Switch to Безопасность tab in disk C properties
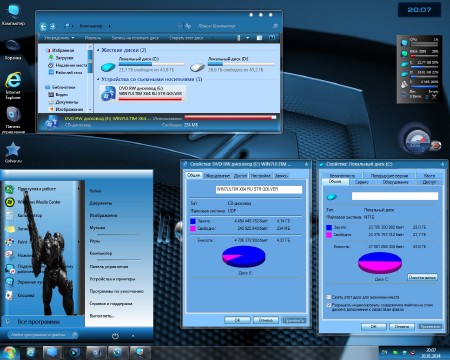450x360 pixels. (342, 175)
